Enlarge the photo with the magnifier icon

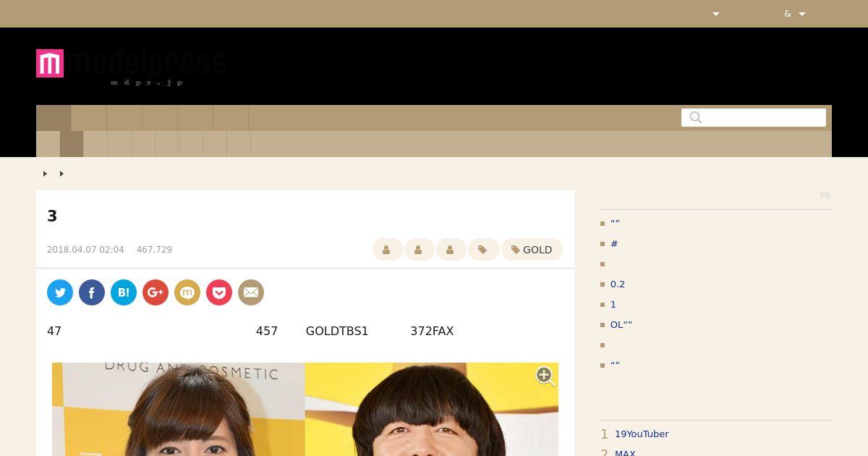545,376
